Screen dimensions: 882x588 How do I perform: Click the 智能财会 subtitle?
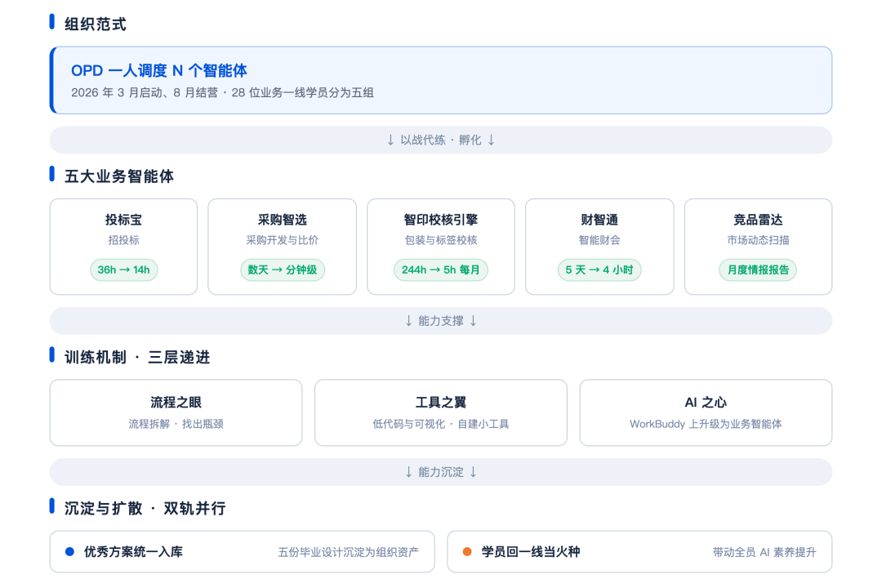pos(599,240)
